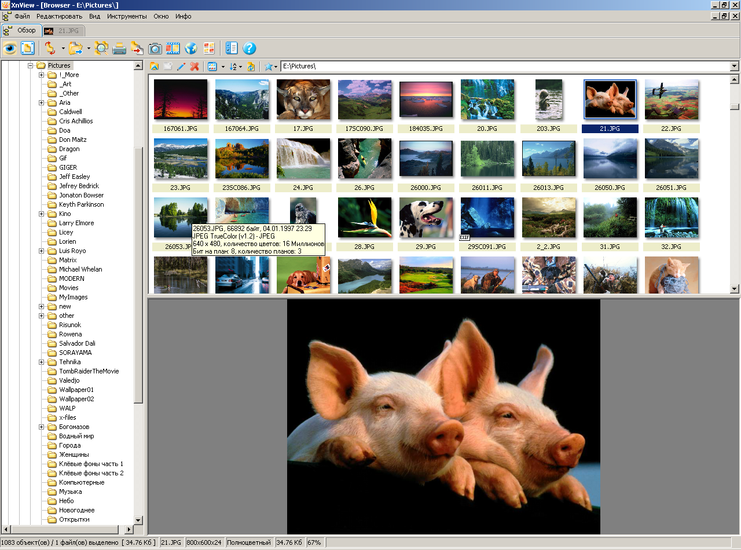The width and height of the screenshot is (741, 550).
Task: Click the folder tree horizontal scroll right arrow
Action: (x=129, y=529)
